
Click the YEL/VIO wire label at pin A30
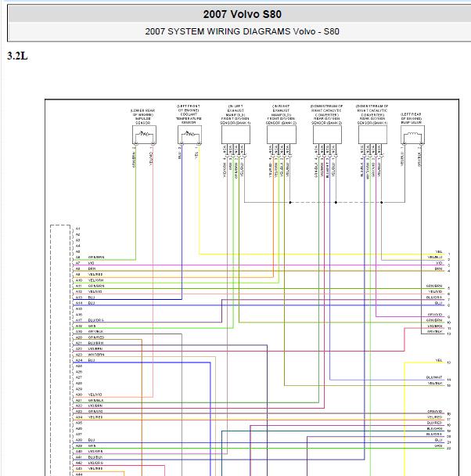tap(95, 395)
